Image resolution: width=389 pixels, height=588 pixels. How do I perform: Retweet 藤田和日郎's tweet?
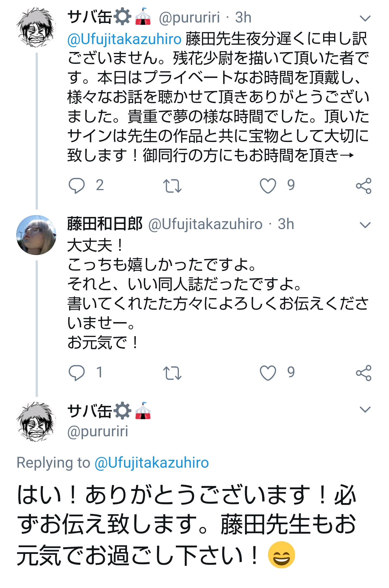(172, 373)
